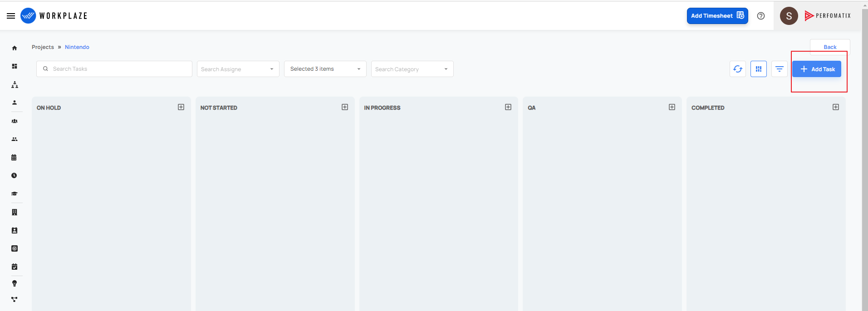Expand the Search Assigne dropdown

pos(238,69)
